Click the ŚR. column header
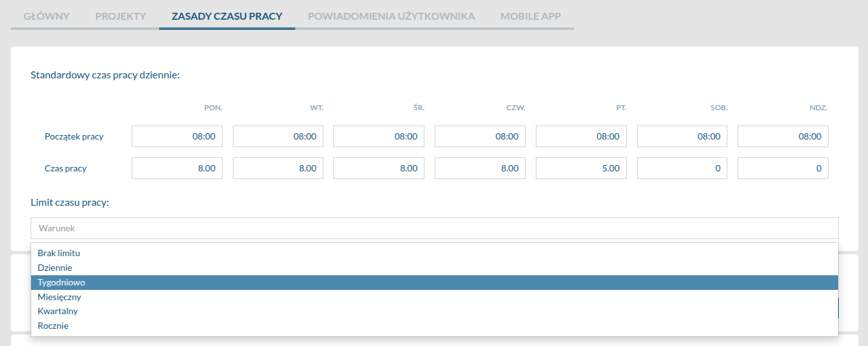868x346 pixels. (417, 108)
